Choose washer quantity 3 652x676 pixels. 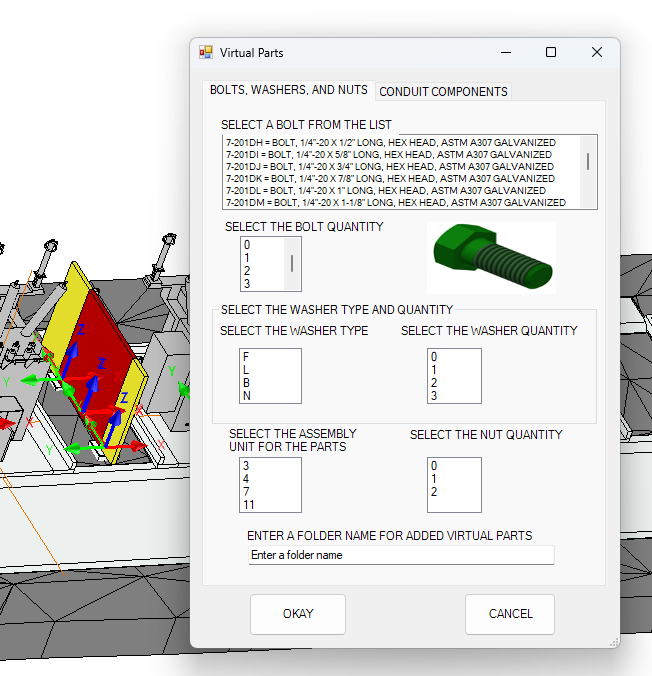pos(454,395)
